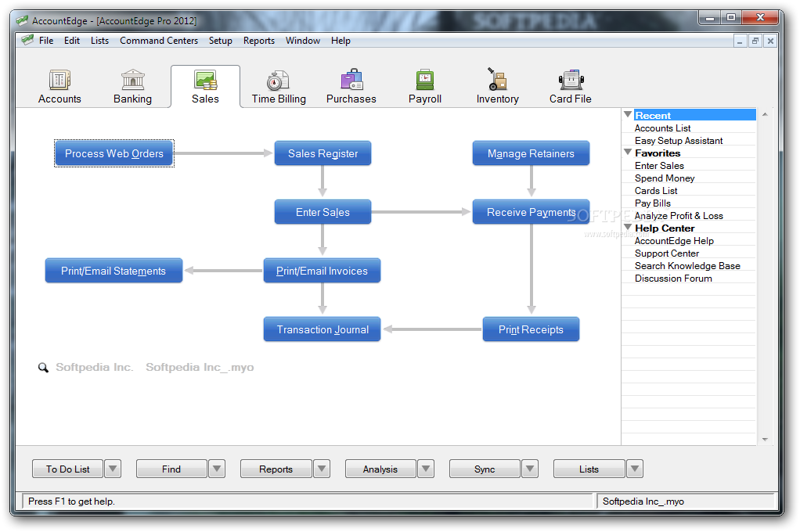The height and width of the screenshot is (532, 800).
Task: Collapse the Help Center section triangle
Action: pyautogui.click(x=628, y=228)
